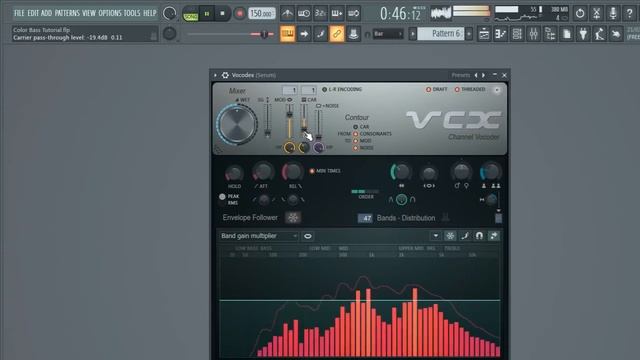Stop playback with the stop button

(x=222, y=13)
